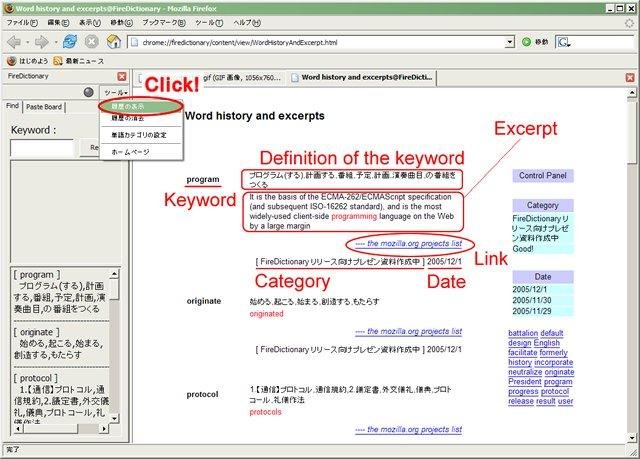This screenshot has height=459, width=640.
Task: Open the Back button history dropdown
Action: [x=27, y=42]
